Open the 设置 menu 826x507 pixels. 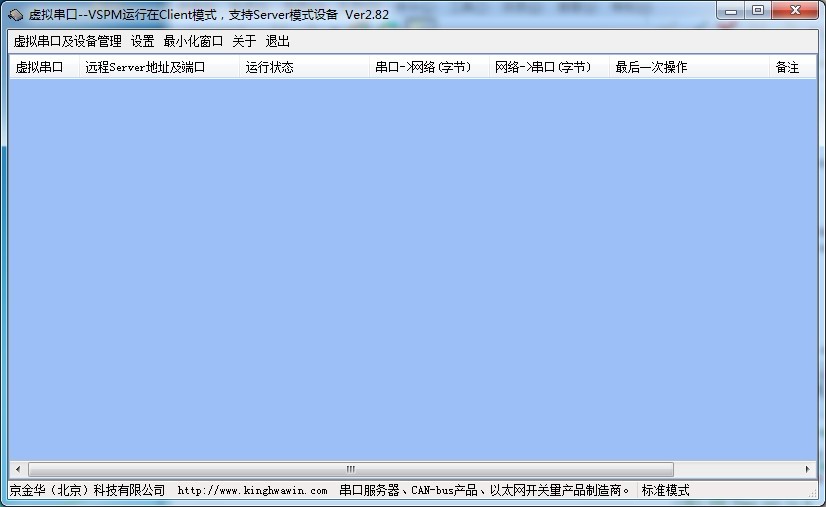tap(142, 42)
